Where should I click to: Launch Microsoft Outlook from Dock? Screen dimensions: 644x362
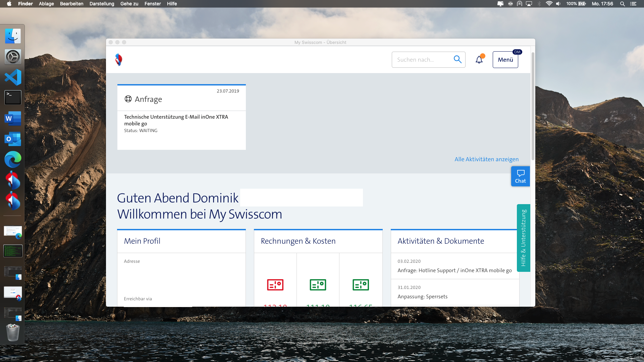coord(13,139)
